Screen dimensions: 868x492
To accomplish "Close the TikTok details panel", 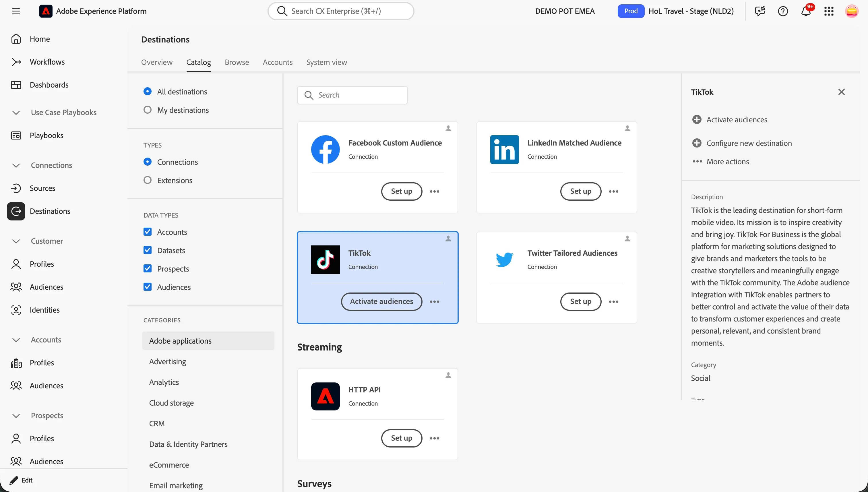I will pyautogui.click(x=841, y=92).
